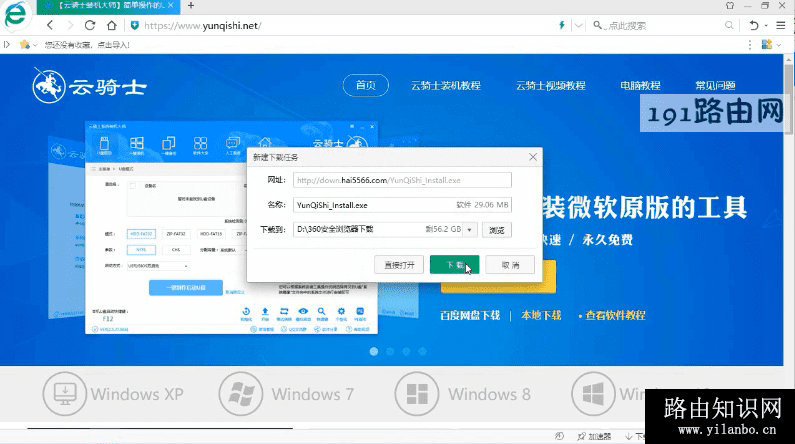This screenshot has width=795, height=444.
Task: Open the 首页 navigation item
Action: [x=366, y=85]
